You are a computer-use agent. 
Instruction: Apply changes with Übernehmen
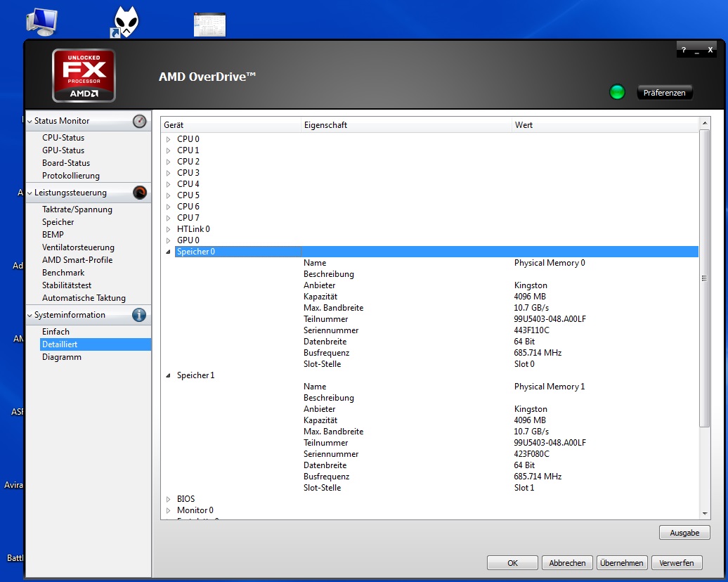pyautogui.click(x=622, y=563)
